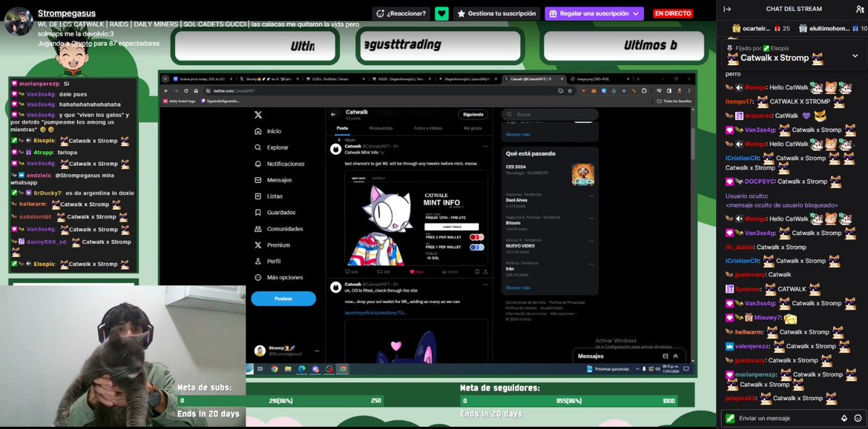The width and height of the screenshot is (868, 429).
Task: Select the Me gusta tab
Action: click(x=472, y=128)
